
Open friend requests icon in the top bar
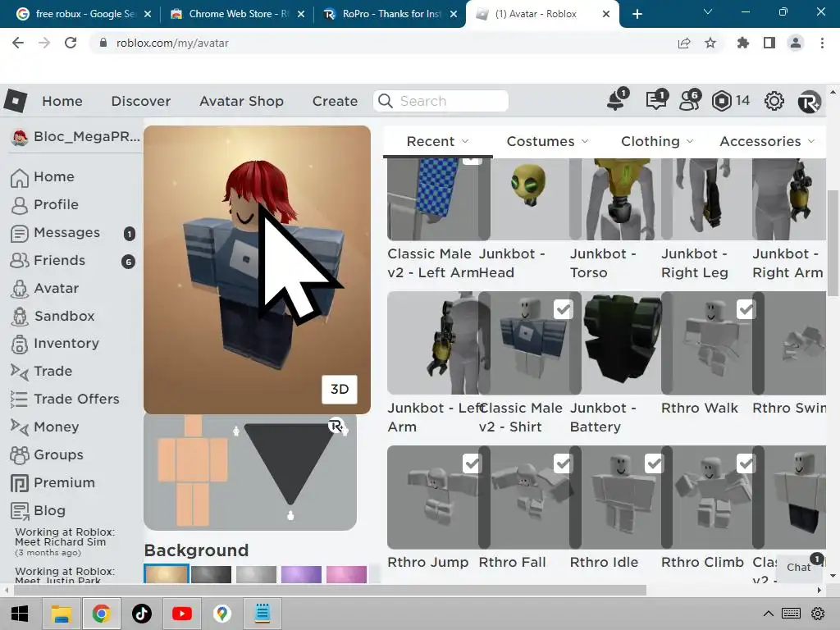click(x=689, y=100)
